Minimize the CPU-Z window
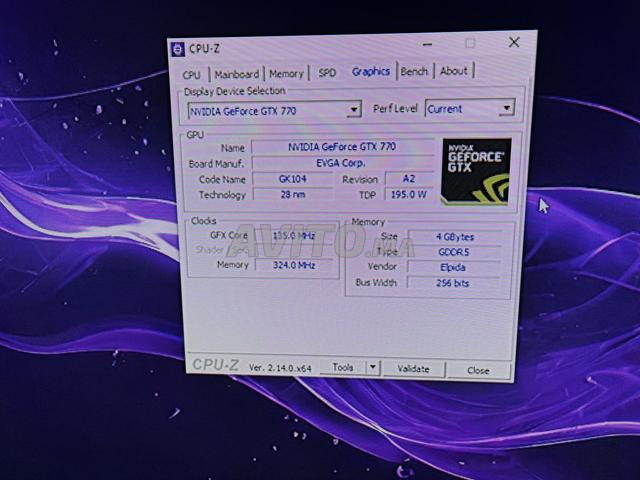 [428, 44]
